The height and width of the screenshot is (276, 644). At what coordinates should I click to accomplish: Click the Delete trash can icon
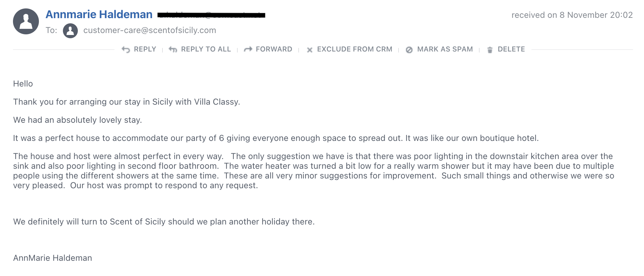pyautogui.click(x=490, y=50)
